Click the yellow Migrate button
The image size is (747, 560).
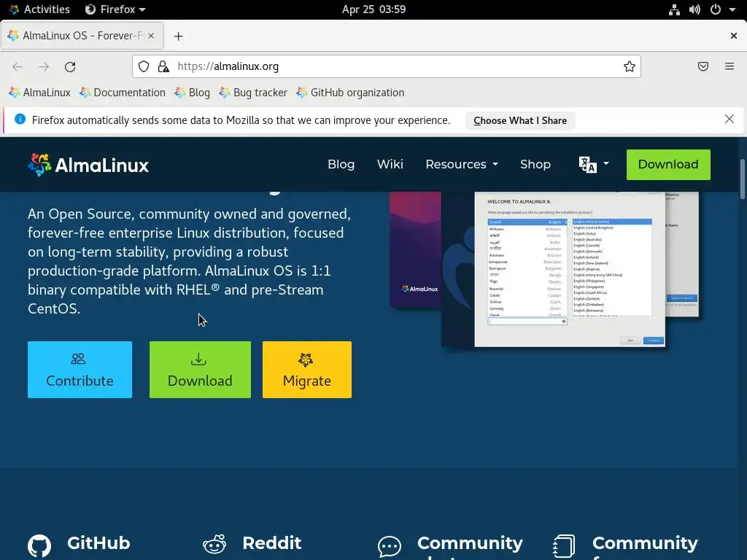[x=307, y=370]
